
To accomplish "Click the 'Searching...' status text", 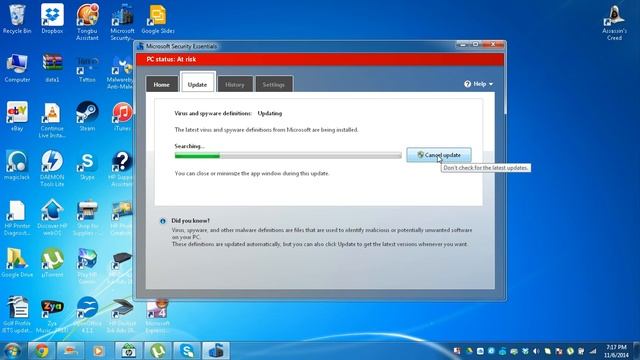I will coord(189,146).
